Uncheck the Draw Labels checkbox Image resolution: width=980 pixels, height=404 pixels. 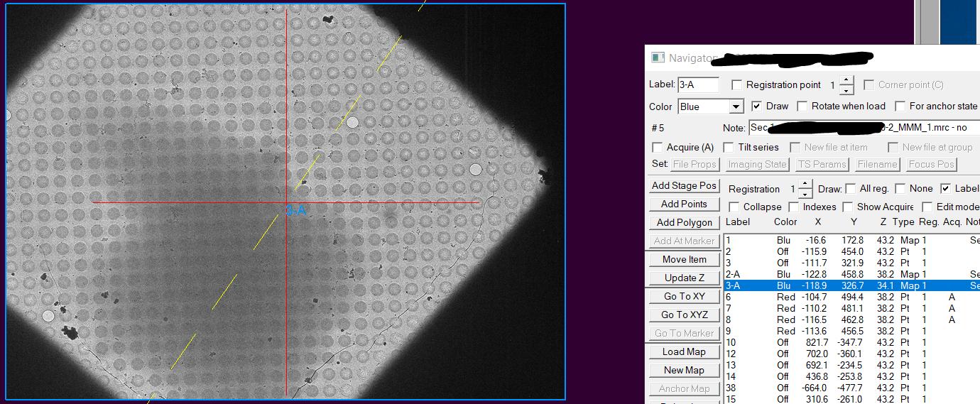[x=946, y=189]
